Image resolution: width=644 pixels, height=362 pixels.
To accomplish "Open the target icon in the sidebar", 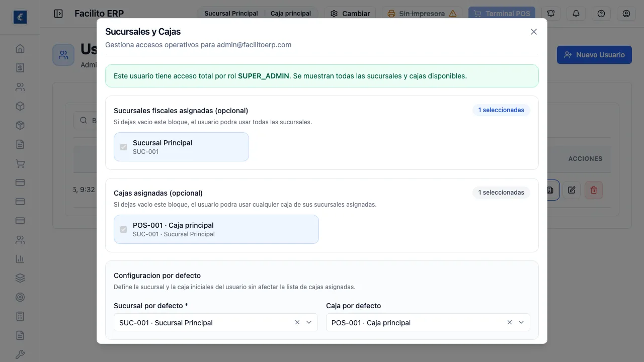I will click(x=20, y=297).
